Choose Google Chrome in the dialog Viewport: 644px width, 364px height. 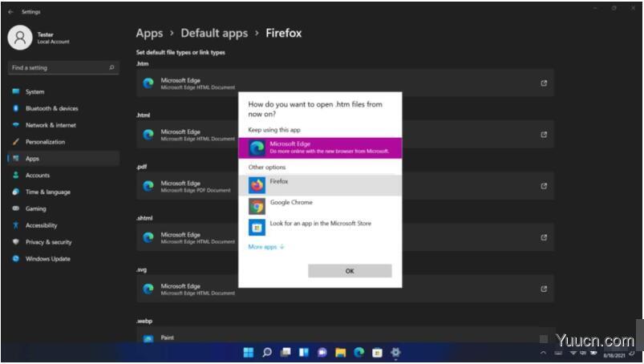(320, 206)
